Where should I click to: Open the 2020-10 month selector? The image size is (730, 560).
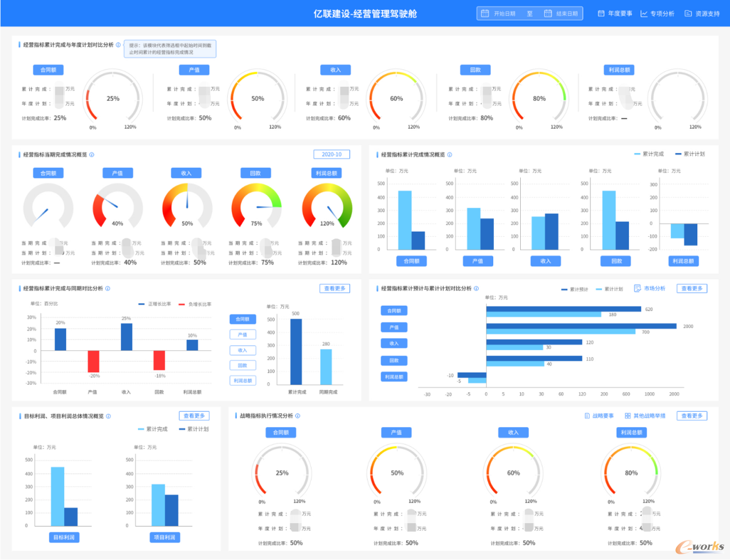(332, 154)
